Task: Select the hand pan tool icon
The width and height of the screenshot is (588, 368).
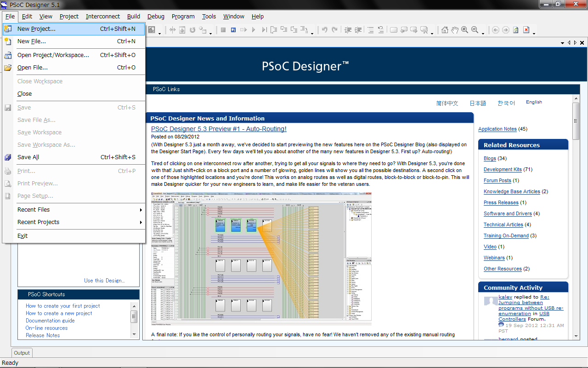Action: [x=455, y=30]
